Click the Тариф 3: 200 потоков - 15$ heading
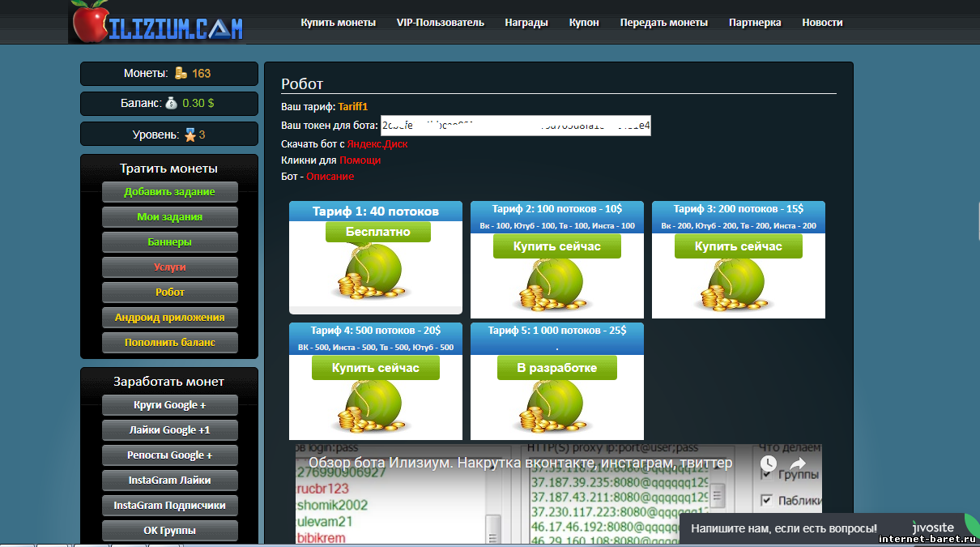This screenshot has height=547, width=980. 739,209
